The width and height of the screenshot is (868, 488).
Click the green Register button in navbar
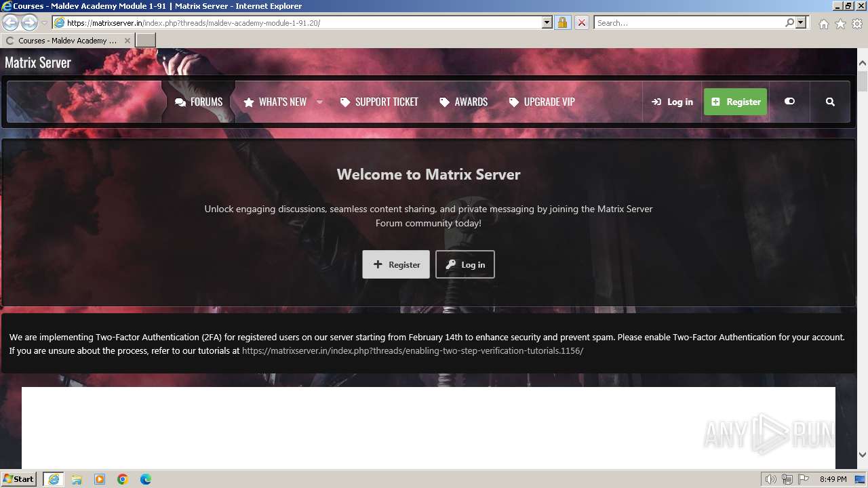[x=736, y=102]
